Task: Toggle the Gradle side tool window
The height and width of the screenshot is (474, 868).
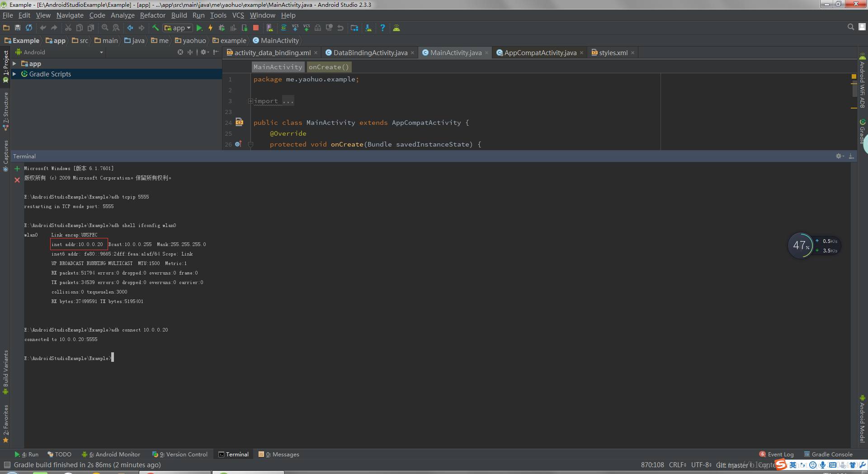Action: (863, 132)
